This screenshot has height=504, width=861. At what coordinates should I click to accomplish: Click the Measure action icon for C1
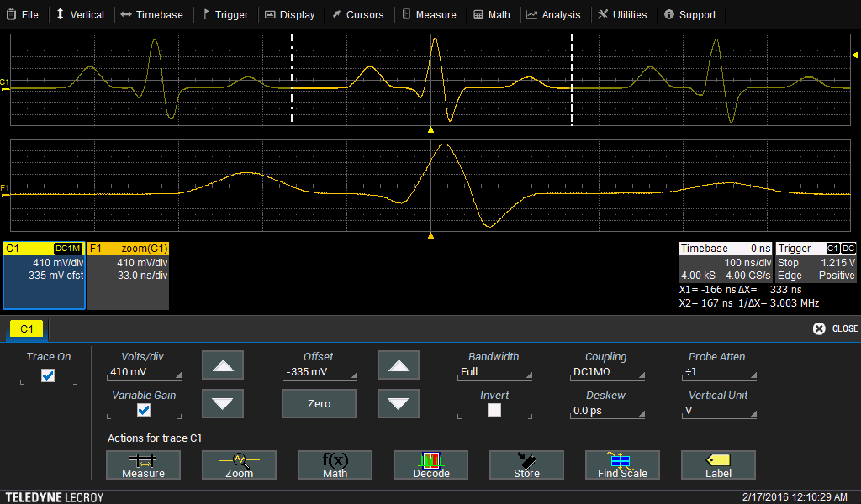point(143,465)
